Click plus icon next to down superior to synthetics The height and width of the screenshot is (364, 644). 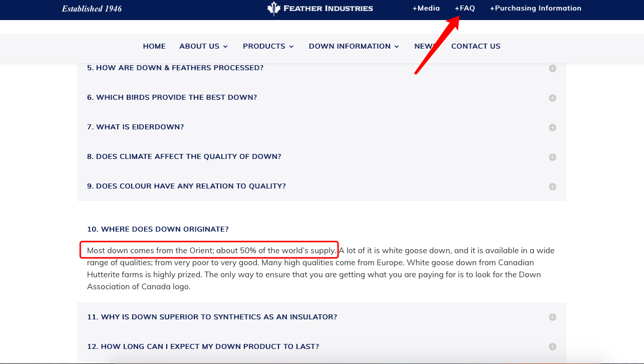pyautogui.click(x=552, y=317)
